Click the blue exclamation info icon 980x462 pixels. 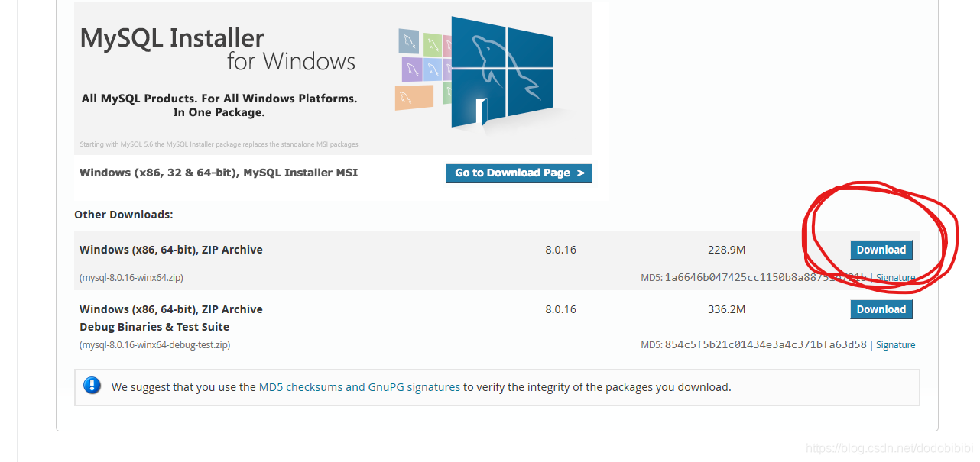pyautogui.click(x=92, y=386)
